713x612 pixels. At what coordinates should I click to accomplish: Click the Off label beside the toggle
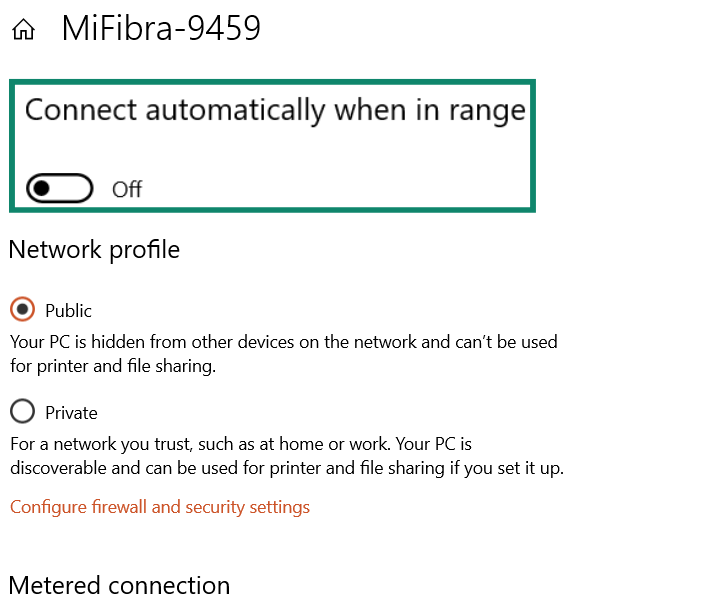point(127,189)
